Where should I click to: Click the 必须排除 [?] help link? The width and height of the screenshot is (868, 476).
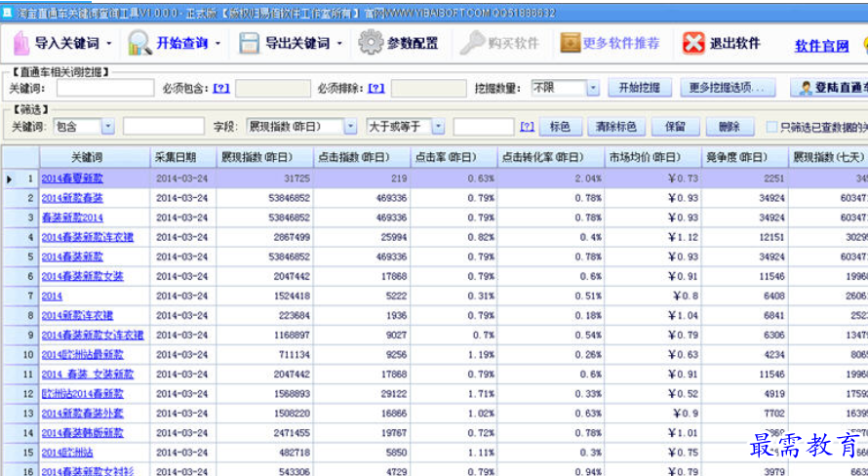pyautogui.click(x=375, y=88)
